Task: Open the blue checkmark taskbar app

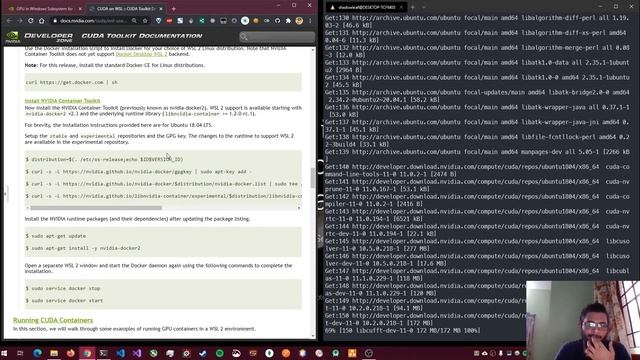Action: [203, 353]
